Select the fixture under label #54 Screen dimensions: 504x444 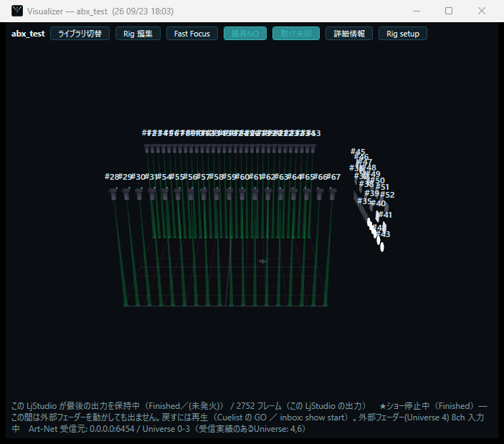pyautogui.click(x=165, y=194)
